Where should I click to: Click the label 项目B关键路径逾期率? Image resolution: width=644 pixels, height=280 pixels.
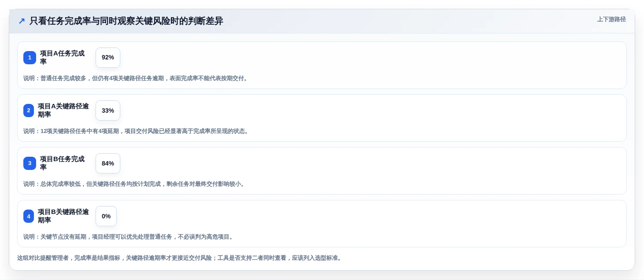click(x=63, y=216)
